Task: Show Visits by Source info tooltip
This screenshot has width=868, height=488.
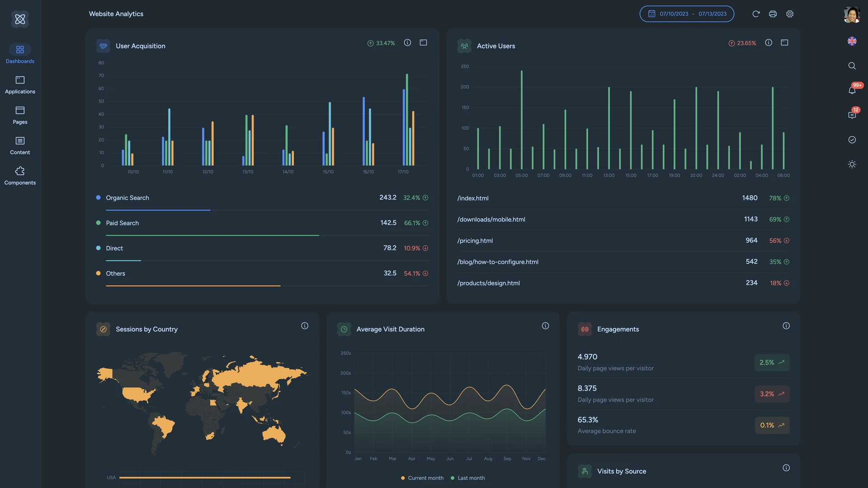Action: (786, 468)
